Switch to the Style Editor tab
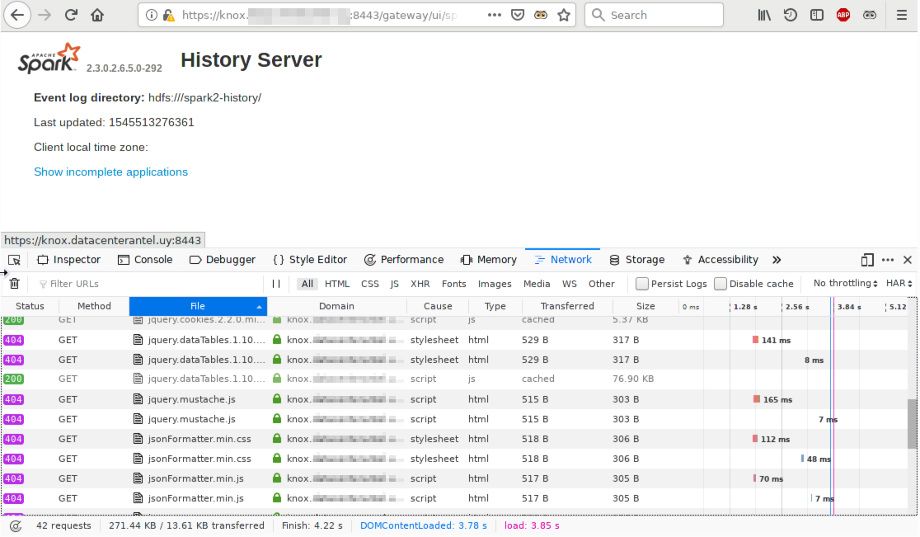 coord(310,259)
